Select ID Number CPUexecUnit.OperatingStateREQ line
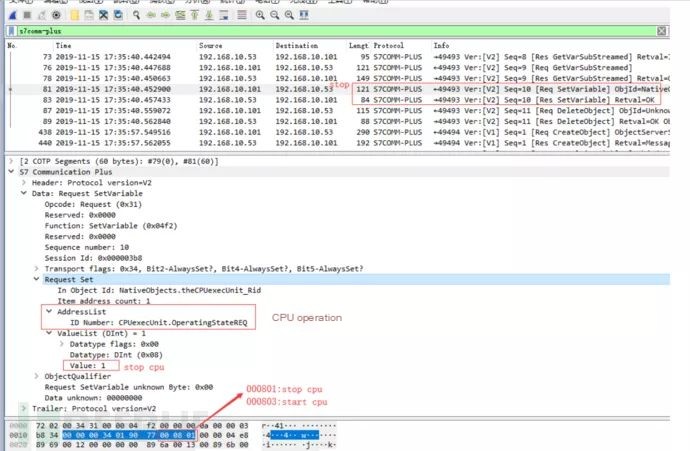This screenshot has height=451, width=690. pyautogui.click(x=158, y=323)
